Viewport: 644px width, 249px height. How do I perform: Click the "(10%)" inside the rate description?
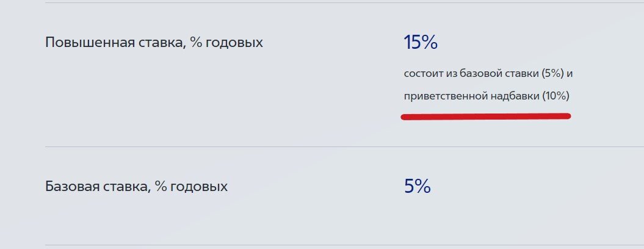pos(555,96)
